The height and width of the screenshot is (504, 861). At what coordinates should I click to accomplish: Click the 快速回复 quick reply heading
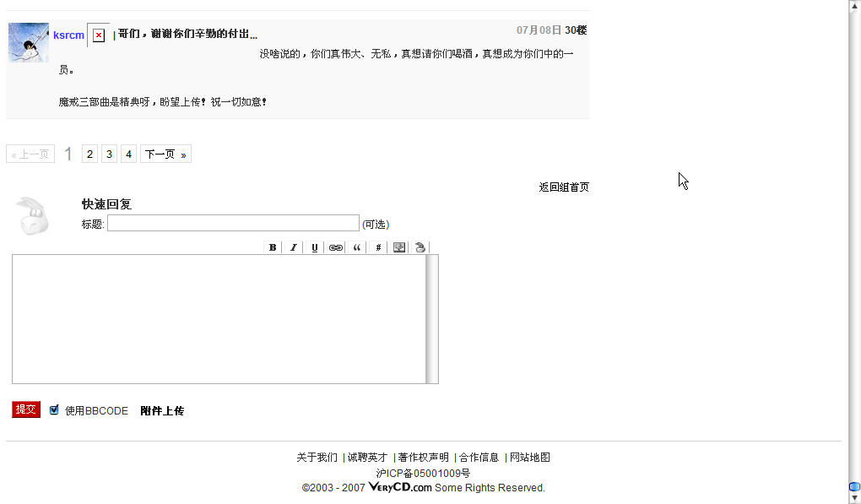(106, 204)
